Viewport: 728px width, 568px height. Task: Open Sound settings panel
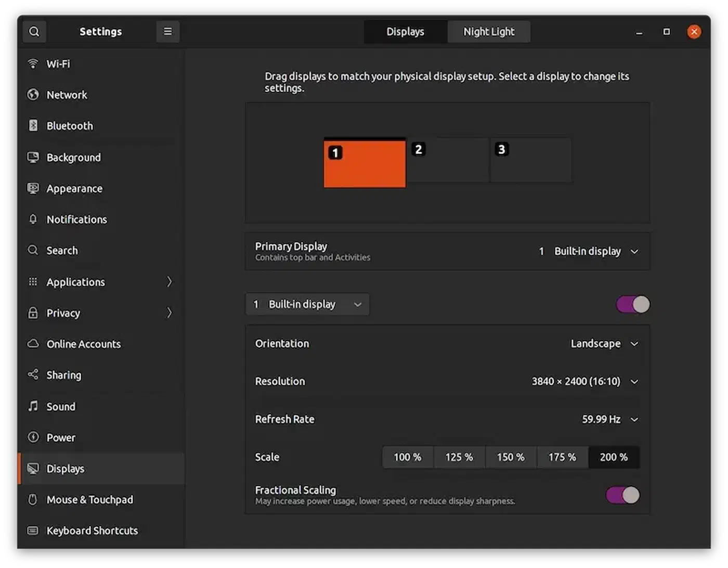coord(101,406)
